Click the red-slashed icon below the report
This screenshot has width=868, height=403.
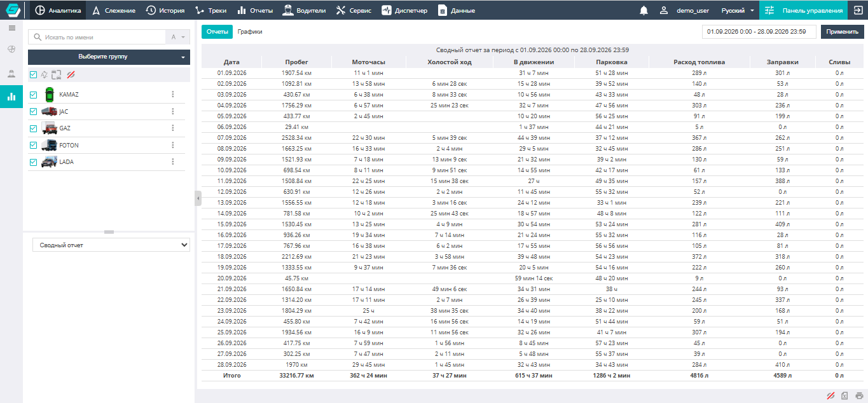830,396
